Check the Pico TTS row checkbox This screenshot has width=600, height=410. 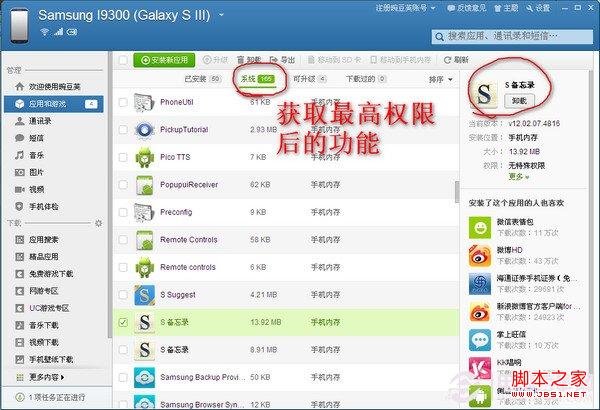[123, 157]
